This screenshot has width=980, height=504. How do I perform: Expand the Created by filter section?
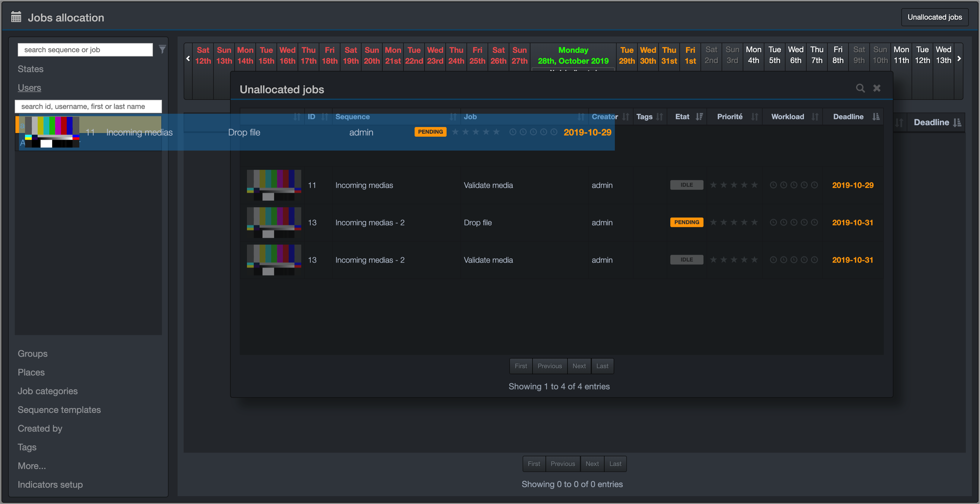pyautogui.click(x=40, y=428)
